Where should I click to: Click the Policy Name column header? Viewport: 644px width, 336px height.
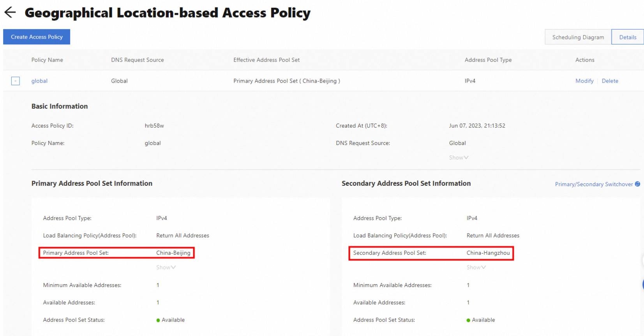point(47,60)
